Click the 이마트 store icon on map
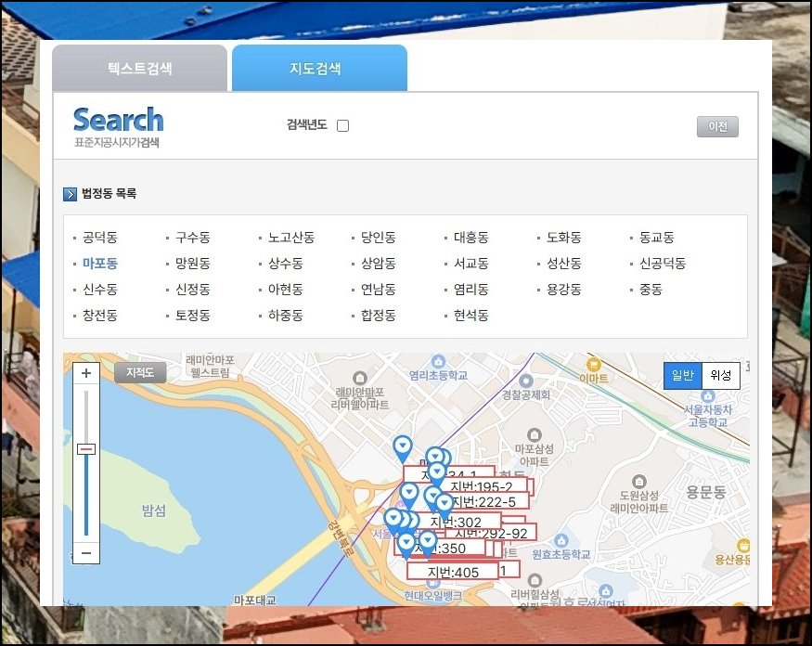 pyautogui.click(x=594, y=363)
